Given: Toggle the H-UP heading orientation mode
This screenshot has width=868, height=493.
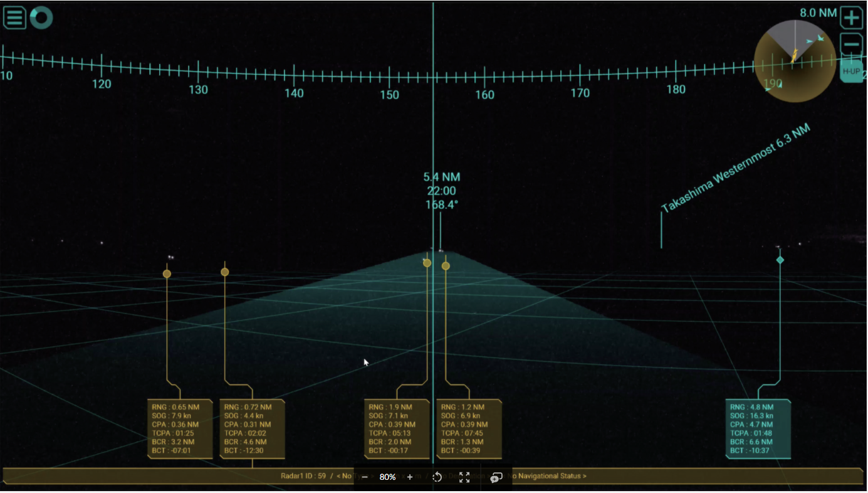Looking at the screenshot, I should point(850,71).
